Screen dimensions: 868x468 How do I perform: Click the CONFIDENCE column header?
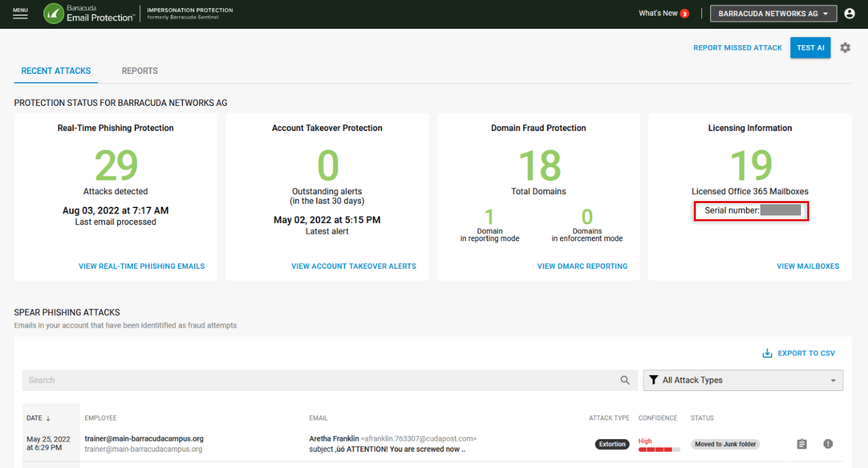658,418
